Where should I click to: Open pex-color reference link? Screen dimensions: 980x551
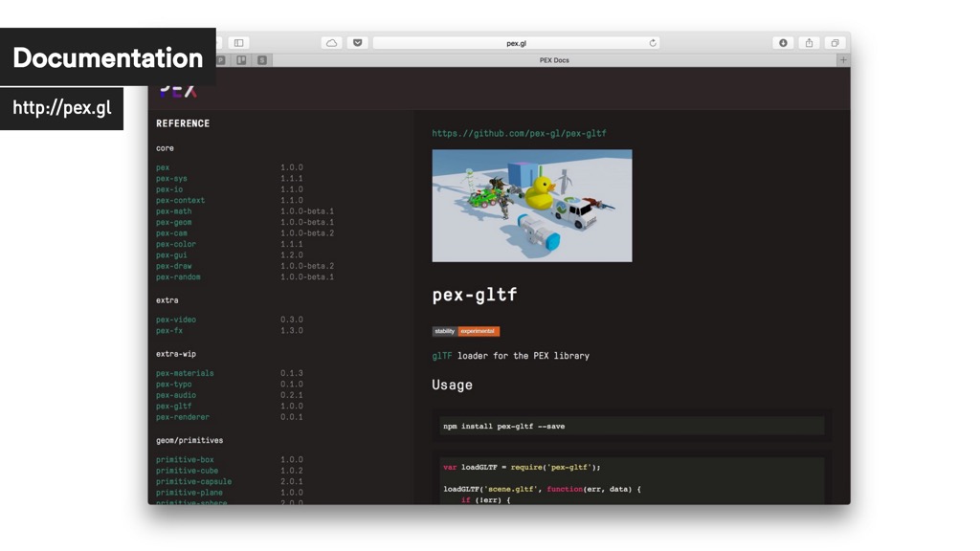176,244
